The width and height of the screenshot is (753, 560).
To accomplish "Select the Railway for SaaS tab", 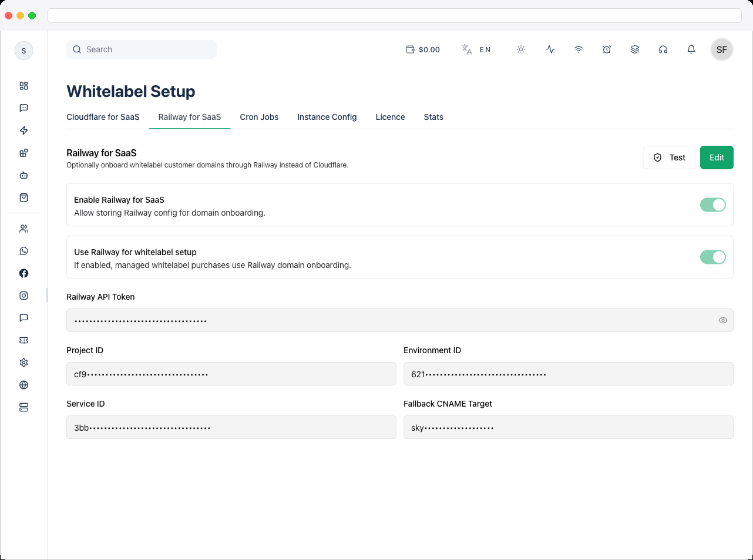I will point(190,117).
